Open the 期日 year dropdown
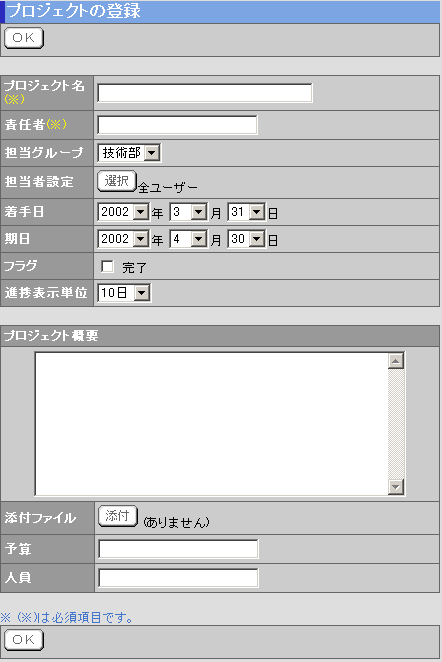This screenshot has width=442, height=662. click(x=123, y=239)
